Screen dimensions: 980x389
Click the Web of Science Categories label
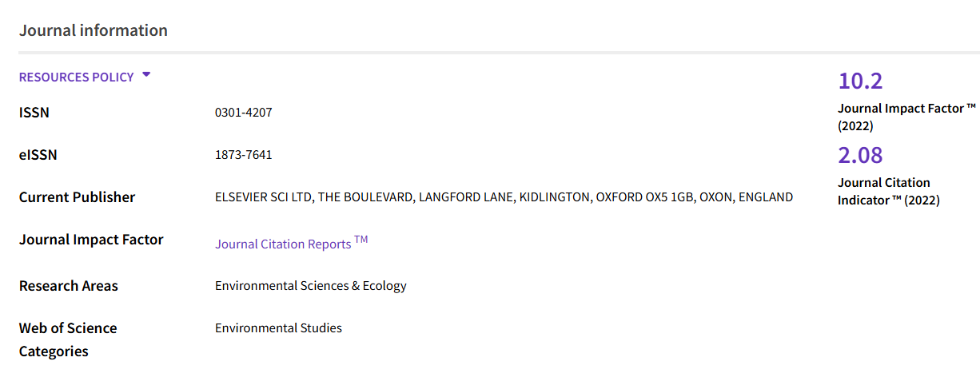[x=68, y=339]
